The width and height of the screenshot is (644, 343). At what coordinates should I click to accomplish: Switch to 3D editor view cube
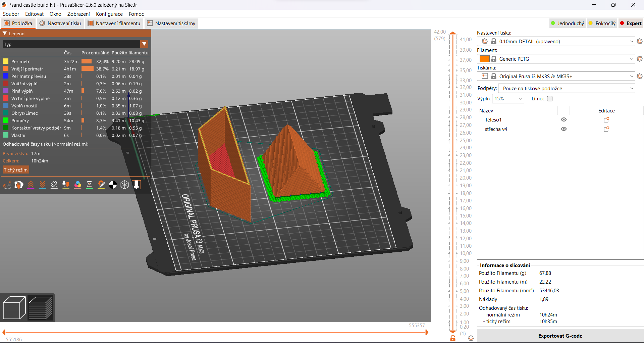pyautogui.click(x=14, y=307)
